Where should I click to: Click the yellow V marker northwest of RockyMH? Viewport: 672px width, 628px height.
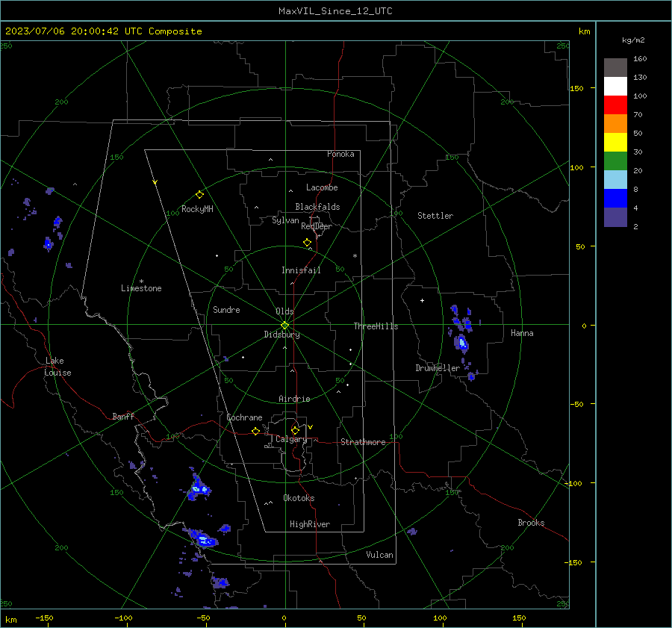[155, 182]
